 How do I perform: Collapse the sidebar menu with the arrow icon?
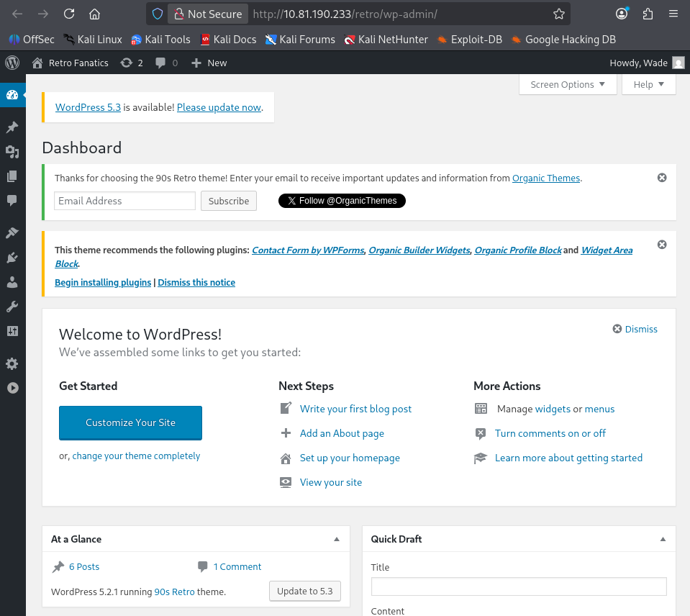(12, 387)
